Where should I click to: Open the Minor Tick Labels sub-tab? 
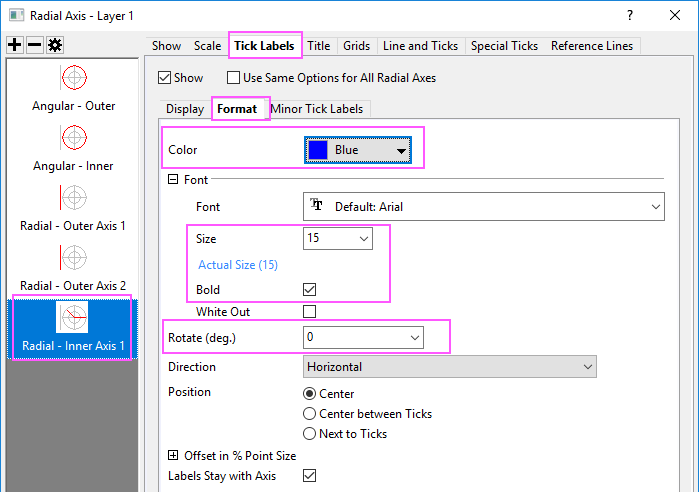[x=317, y=108]
